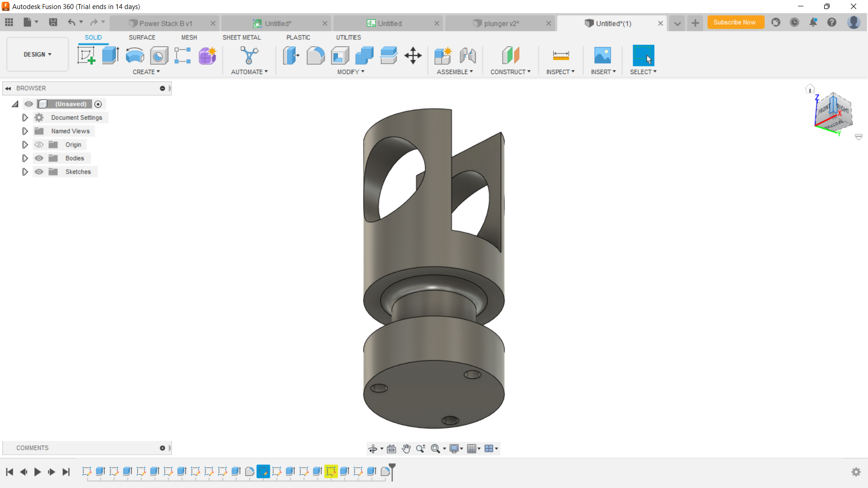Hide the Bodies folder visibility
868x488 pixels.
39,158
